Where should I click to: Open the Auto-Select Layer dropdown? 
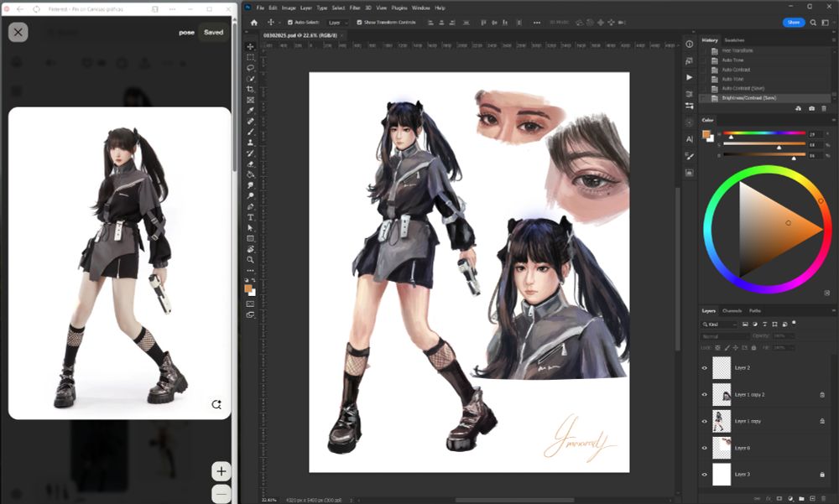click(x=337, y=23)
